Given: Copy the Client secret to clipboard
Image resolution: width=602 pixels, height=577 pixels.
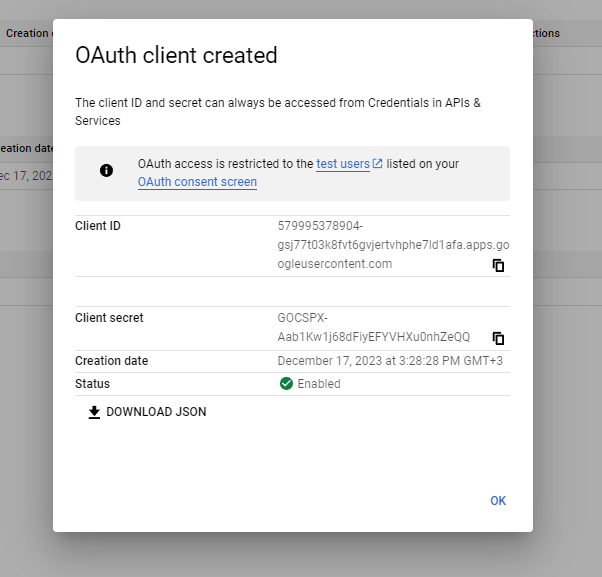Looking at the screenshot, I should tap(498, 338).
